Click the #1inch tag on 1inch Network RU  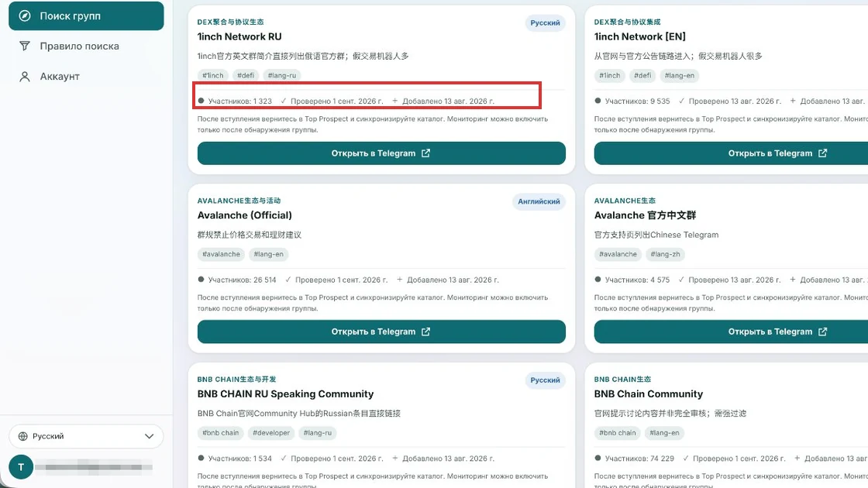(213, 75)
